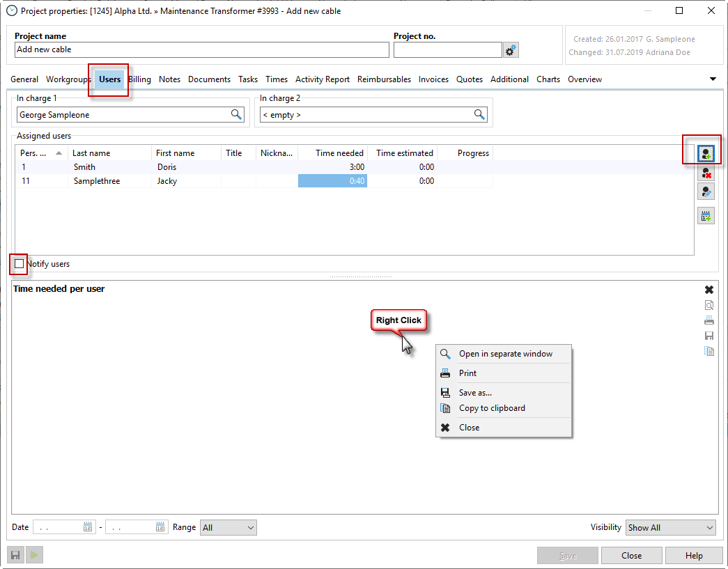
Task: Click the Close button at bottom
Action: [x=631, y=556]
